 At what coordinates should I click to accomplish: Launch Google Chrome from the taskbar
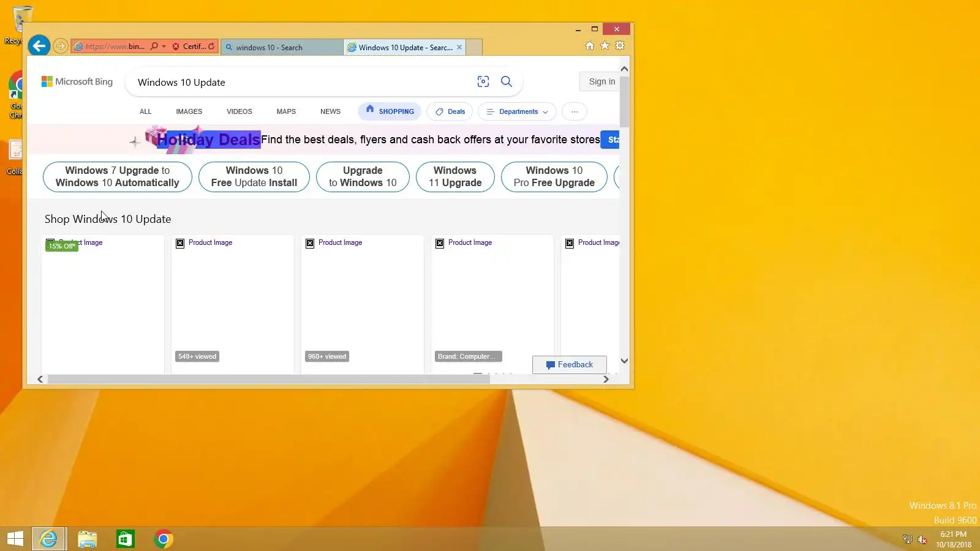163,539
